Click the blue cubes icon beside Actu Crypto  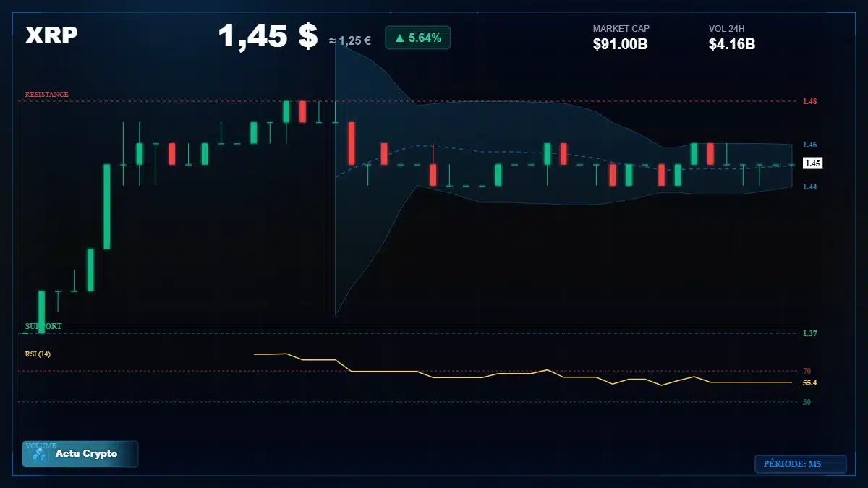[39, 455]
